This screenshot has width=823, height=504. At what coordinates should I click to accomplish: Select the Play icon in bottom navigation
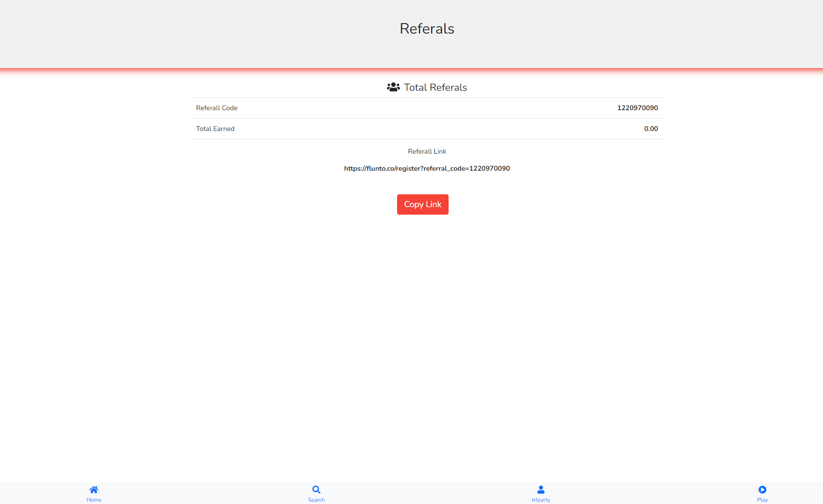pyautogui.click(x=762, y=489)
